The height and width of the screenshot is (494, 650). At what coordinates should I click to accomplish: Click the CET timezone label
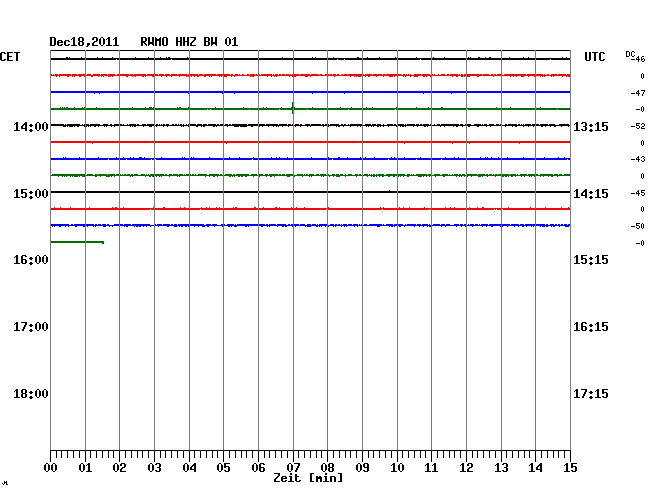(10, 57)
